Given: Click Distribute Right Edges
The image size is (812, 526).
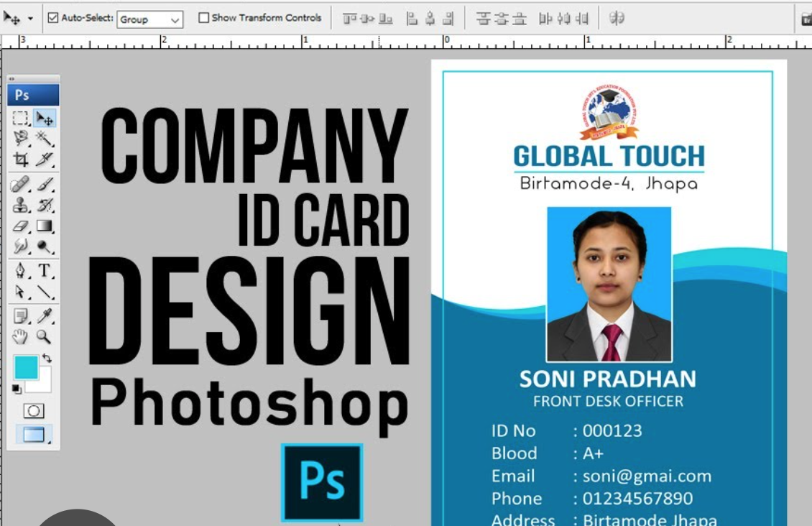Looking at the screenshot, I should point(582,19).
